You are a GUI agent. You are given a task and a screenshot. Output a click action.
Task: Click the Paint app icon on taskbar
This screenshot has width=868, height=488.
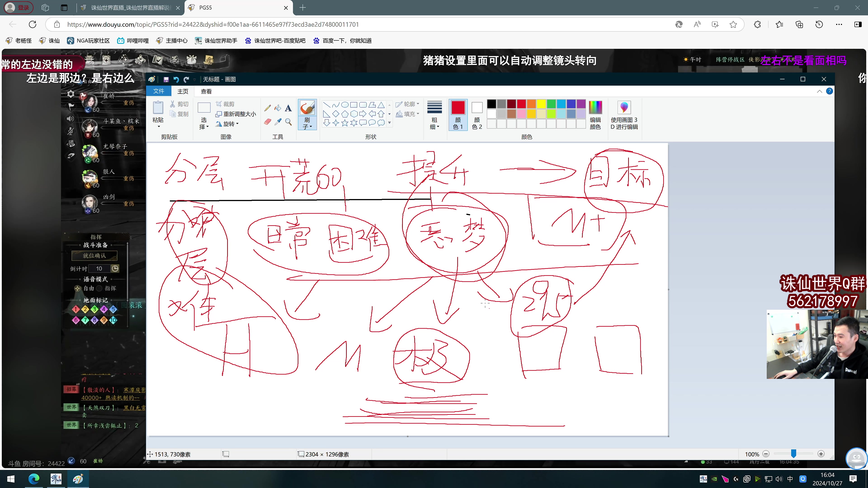pos(78,479)
